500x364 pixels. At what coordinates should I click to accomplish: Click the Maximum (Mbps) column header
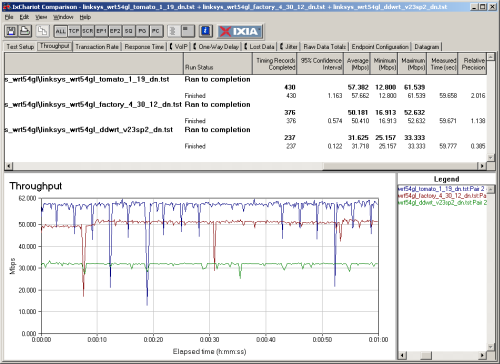(x=412, y=63)
